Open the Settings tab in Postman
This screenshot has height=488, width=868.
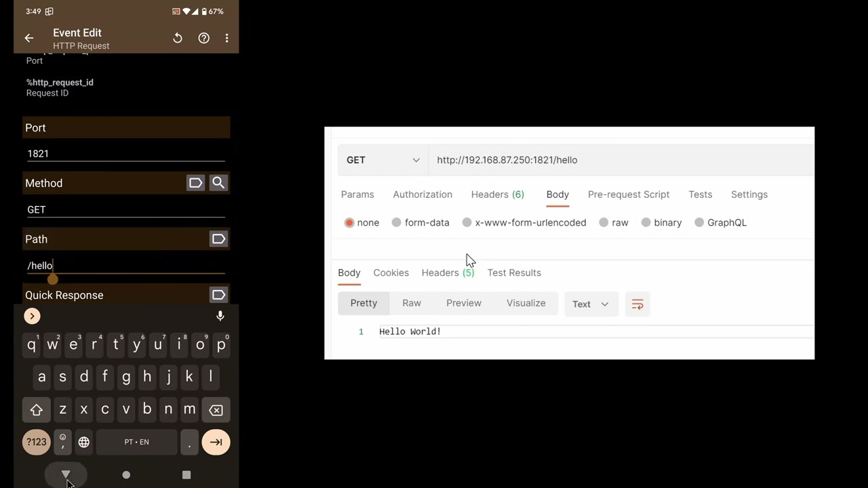749,195
